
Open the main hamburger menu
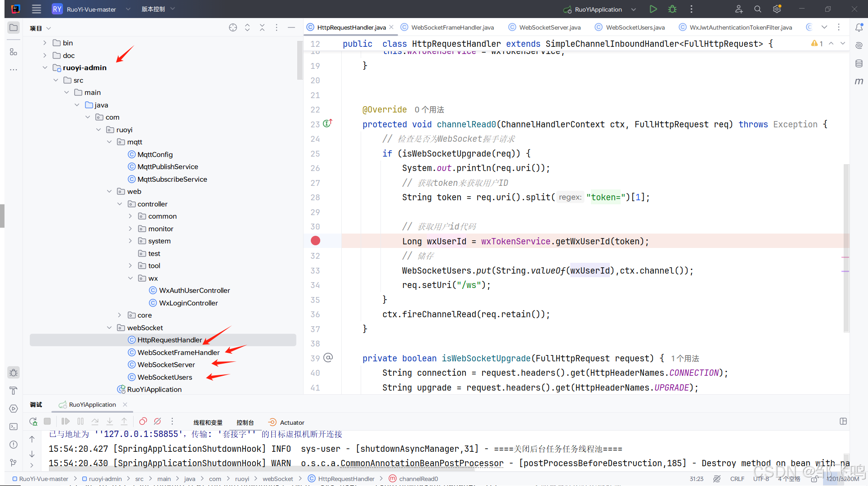[x=36, y=9]
